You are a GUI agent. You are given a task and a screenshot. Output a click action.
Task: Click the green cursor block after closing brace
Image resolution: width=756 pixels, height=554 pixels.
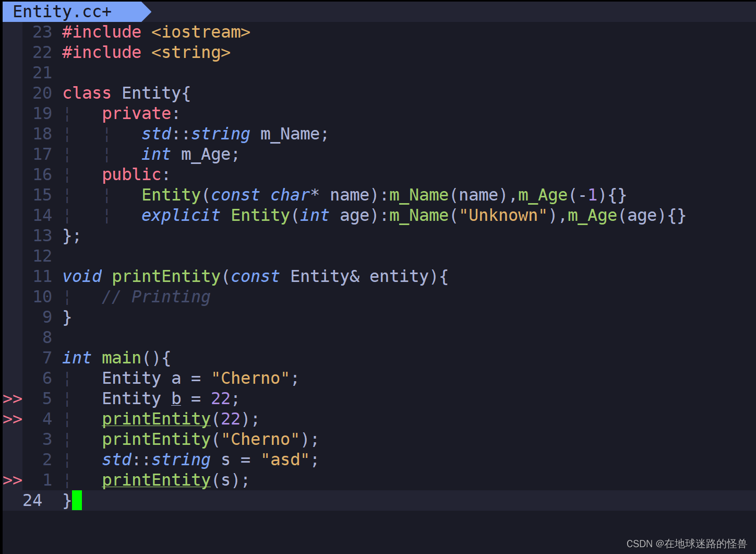[77, 500]
